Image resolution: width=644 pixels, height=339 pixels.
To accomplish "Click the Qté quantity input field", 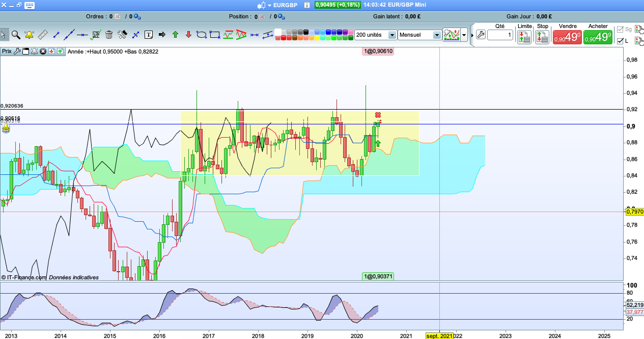I will (500, 35).
